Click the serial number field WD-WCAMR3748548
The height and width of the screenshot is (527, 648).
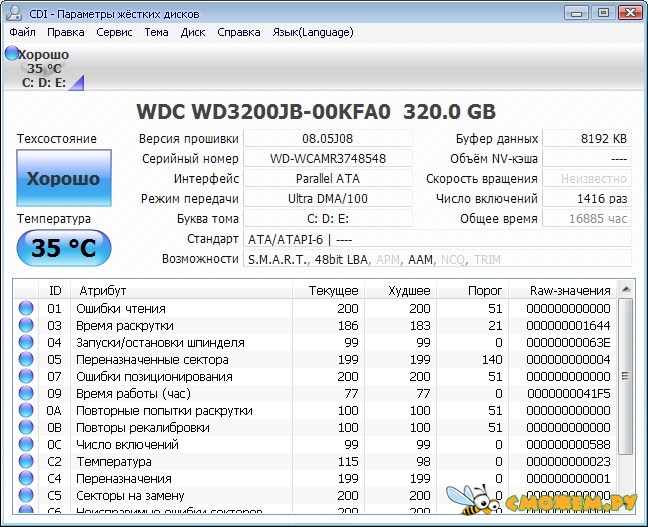(x=328, y=158)
